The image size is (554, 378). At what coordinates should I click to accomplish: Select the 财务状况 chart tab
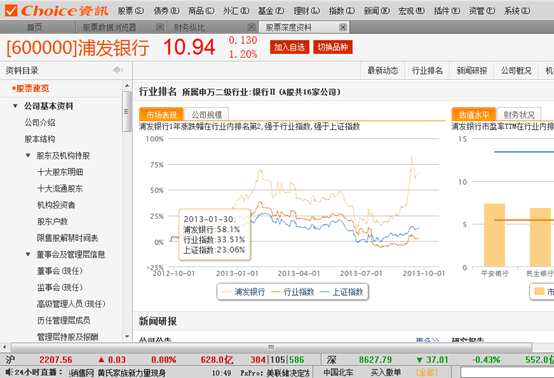(x=519, y=115)
